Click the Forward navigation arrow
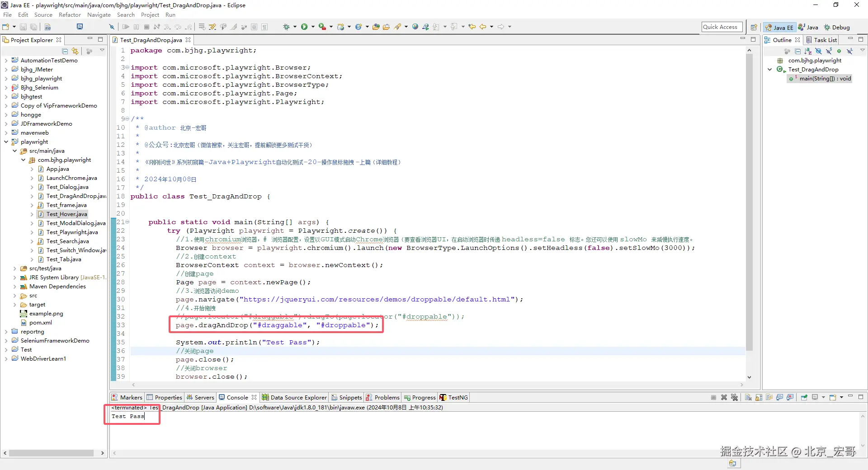 coord(500,27)
